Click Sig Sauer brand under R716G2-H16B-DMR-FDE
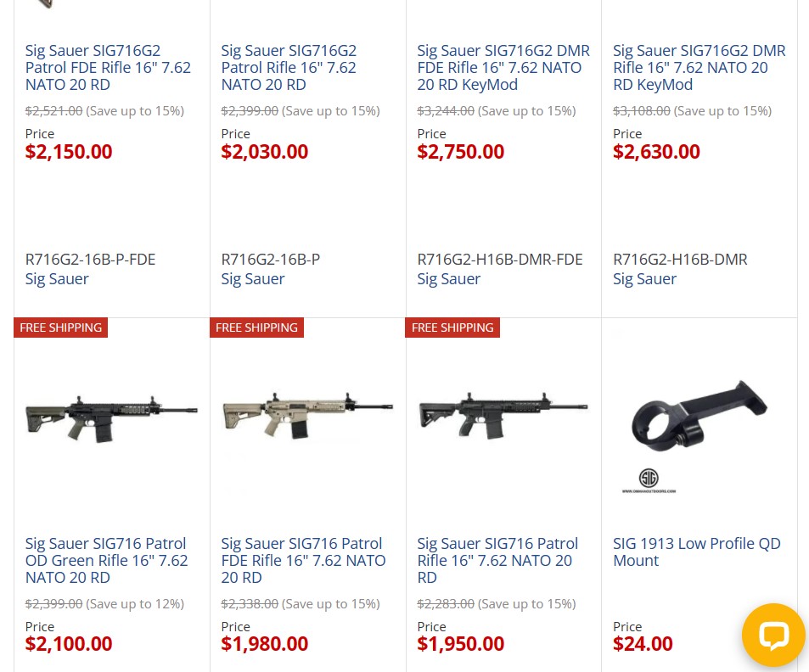 [449, 279]
